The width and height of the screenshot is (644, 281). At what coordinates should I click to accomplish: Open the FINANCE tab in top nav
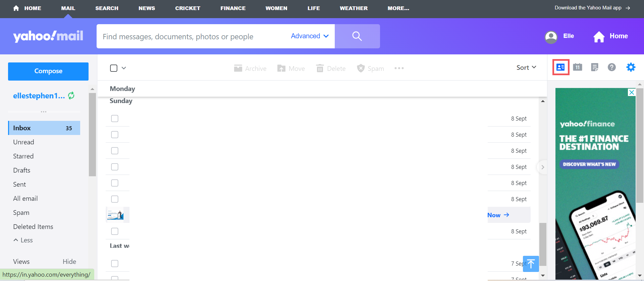[x=233, y=8]
